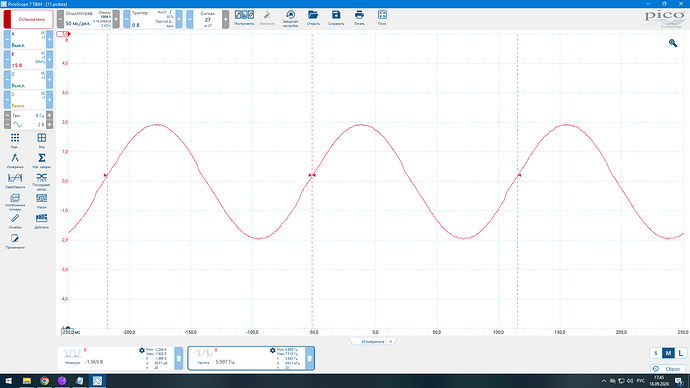Increase channel A range with plus
The width and height of the screenshot is (690, 388).
click(49, 40)
